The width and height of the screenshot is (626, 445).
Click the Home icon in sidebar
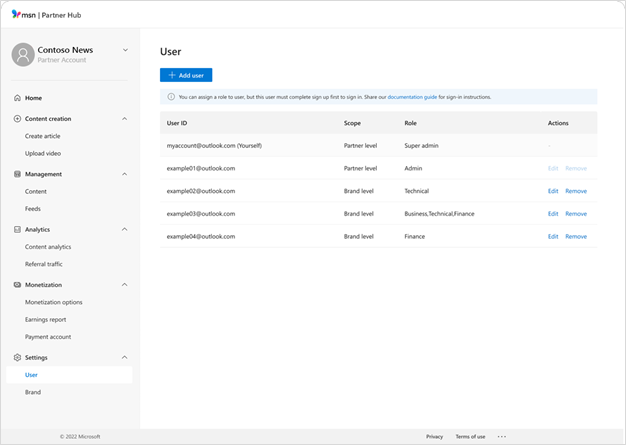point(17,98)
